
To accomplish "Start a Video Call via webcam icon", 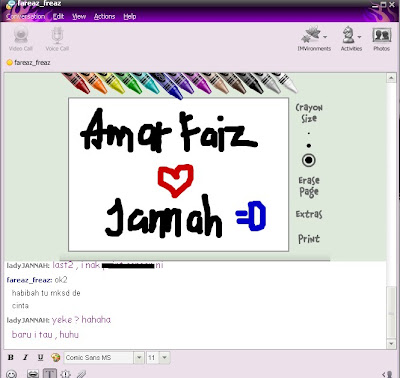I will [x=21, y=35].
